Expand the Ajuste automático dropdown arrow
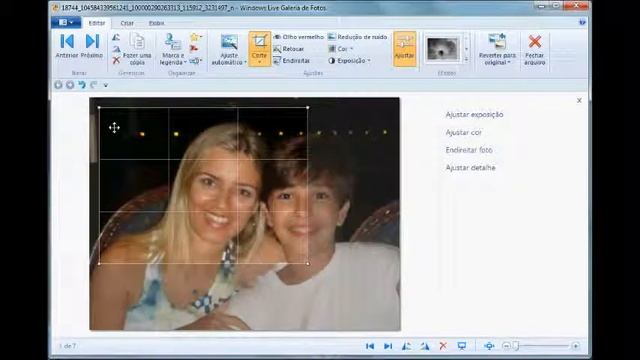This screenshot has width=640, height=360. [x=245, y=62]
